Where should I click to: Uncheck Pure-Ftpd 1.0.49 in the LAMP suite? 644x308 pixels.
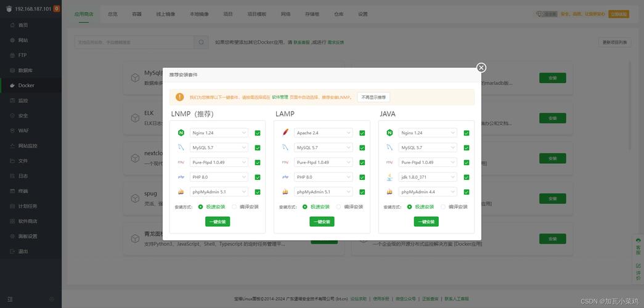pos(362,163)
